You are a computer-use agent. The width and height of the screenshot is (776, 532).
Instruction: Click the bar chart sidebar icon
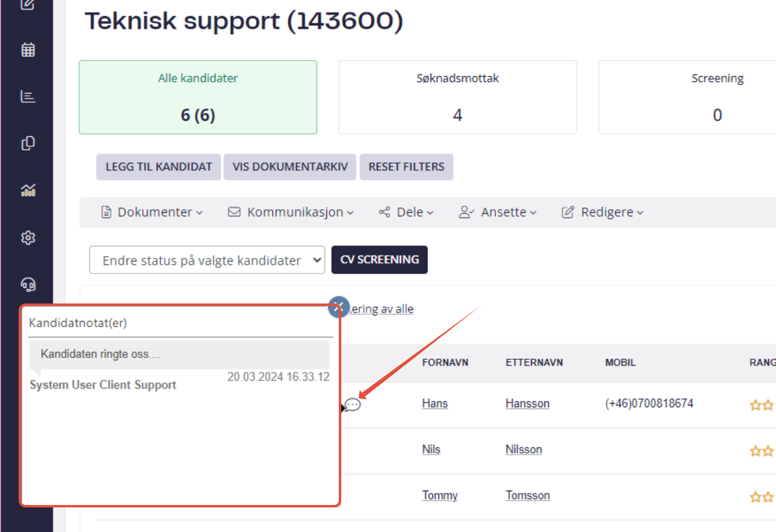coord(28,97)
